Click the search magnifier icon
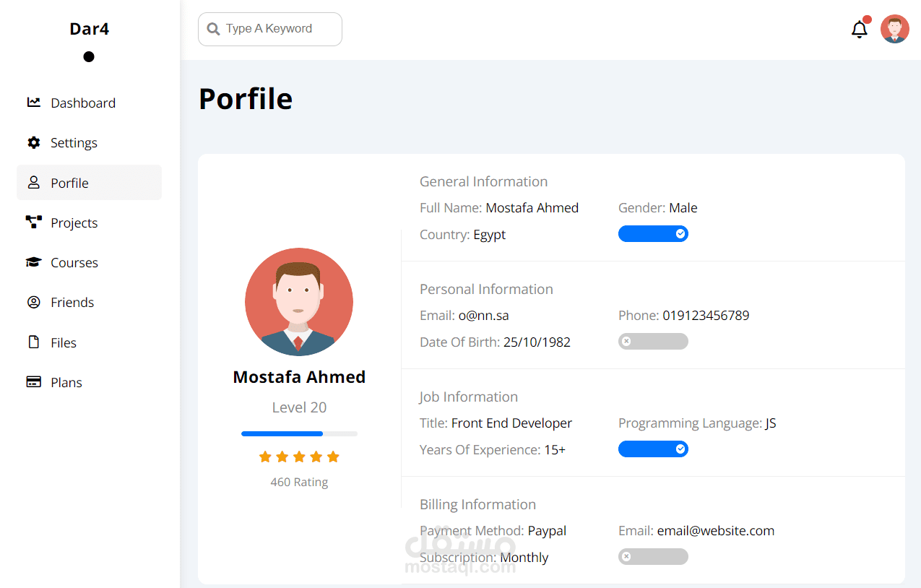Viewport: 921px width, 588px height. click(x=213, y=29)
